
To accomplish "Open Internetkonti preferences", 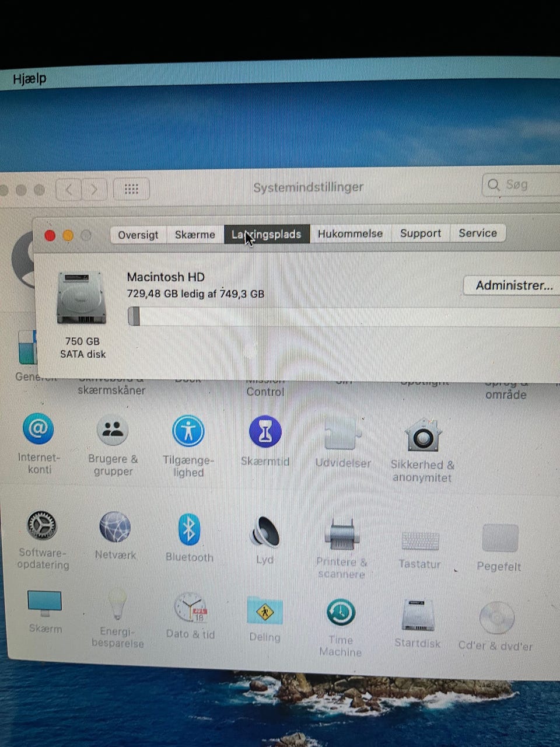I will [38, 430].
